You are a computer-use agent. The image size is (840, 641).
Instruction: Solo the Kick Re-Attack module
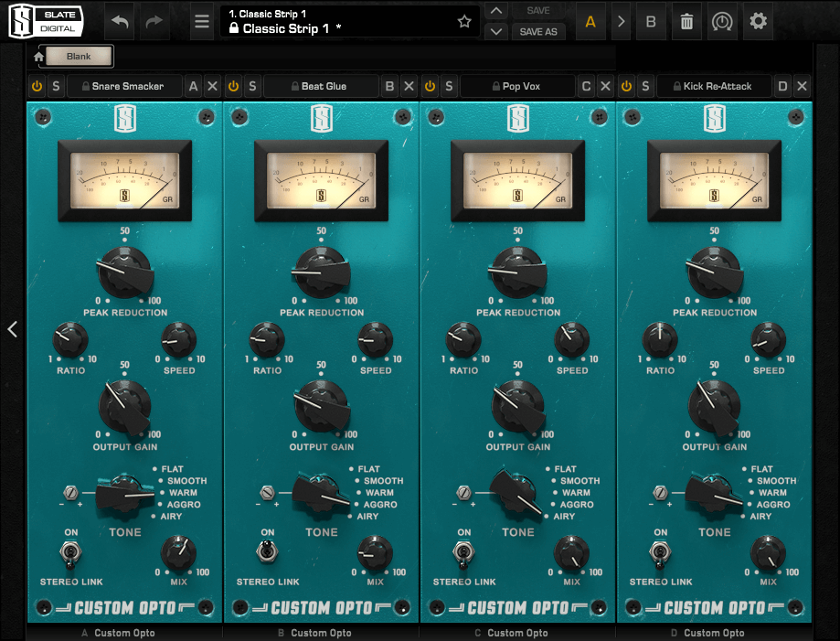[645, 86]
